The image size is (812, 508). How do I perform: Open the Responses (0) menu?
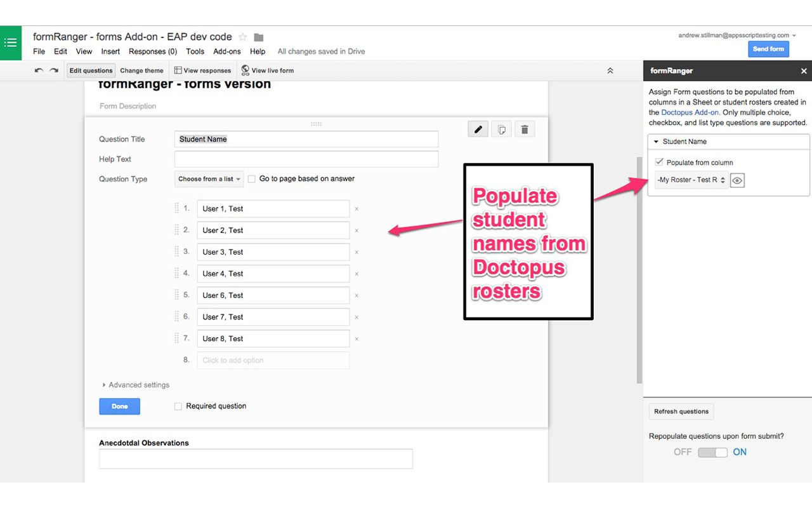coord(153,51)
